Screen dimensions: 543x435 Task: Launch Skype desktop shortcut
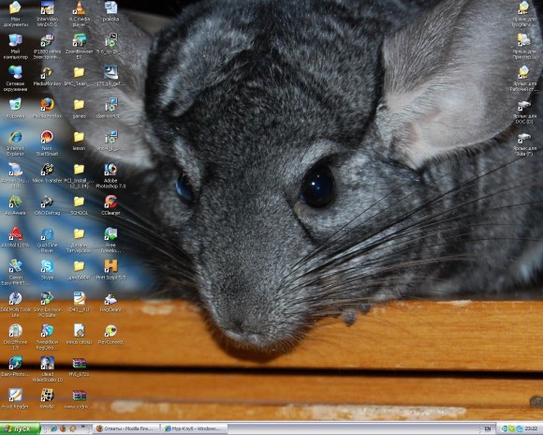pyautogui.click(x=47, y=269)
